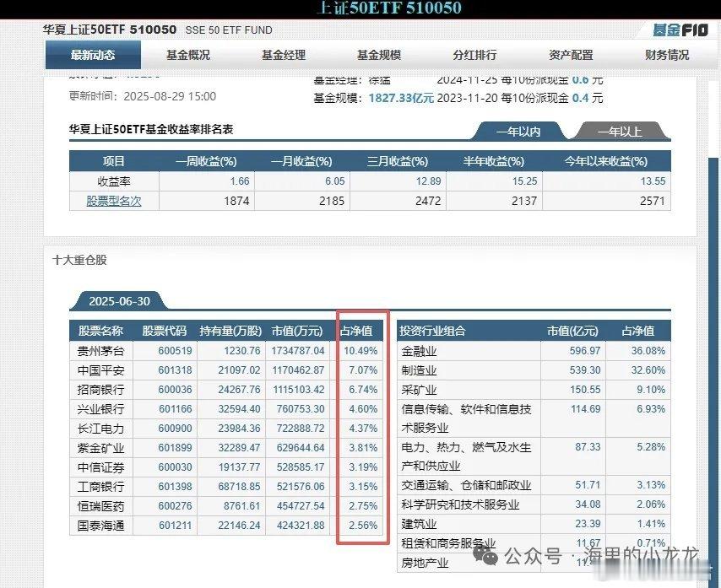Switch to the 基金概况 tab
Image resolution: width=721 pixels, height=588 pixels.
pyautogui.click(x=188, y=55)
